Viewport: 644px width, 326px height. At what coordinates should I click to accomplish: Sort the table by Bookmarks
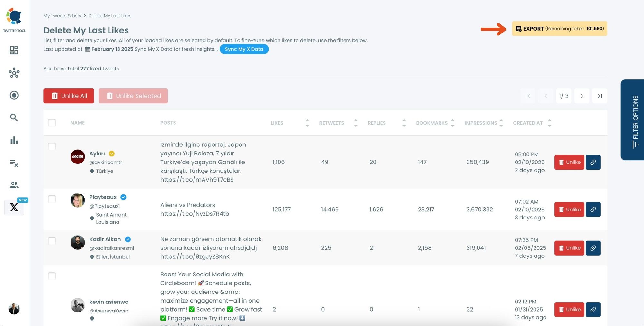[x=453, y=123]
